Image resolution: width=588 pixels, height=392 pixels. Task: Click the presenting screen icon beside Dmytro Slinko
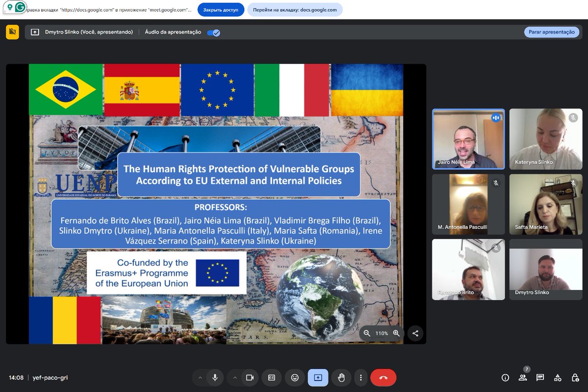click(x=35, y=32)
